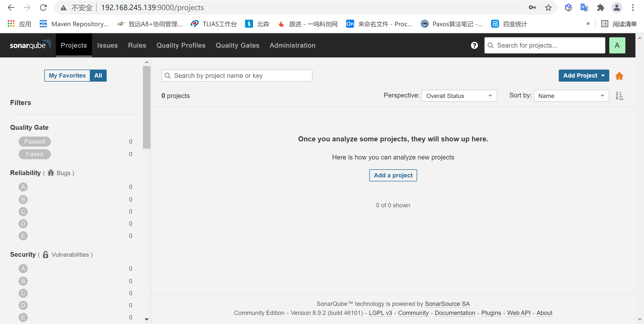Open the Administration menu
Screen dimensions: 644x324
pyautogui.click(x=292, y=45)
